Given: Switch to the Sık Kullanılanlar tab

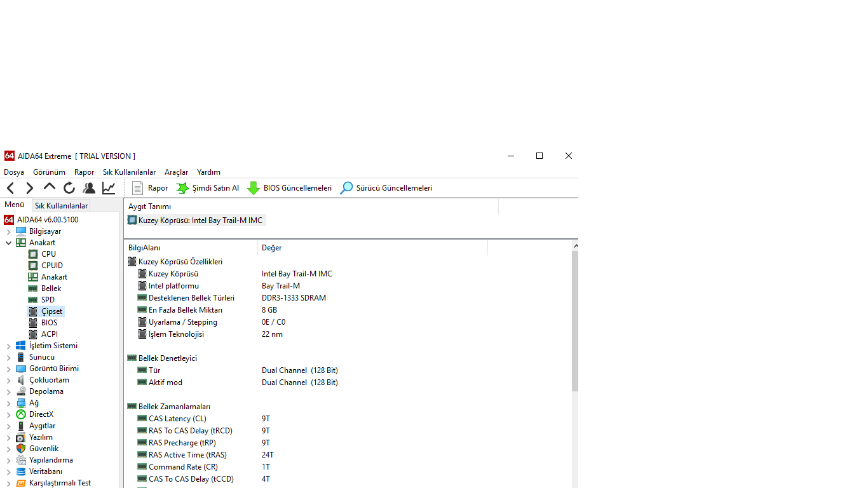Looking at the screenshot, I should [x=61, y=206].
